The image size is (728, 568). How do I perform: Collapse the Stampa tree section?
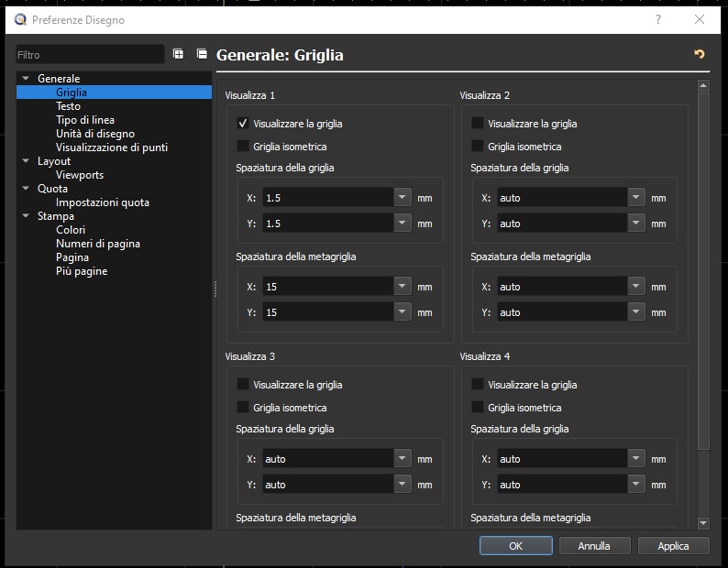point(27,216)
